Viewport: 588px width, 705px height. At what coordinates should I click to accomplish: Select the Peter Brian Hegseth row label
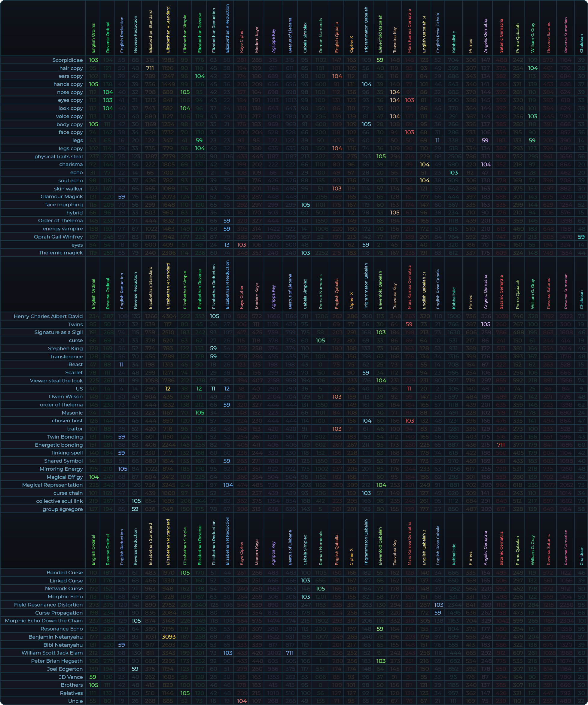[x=57, y=661]
